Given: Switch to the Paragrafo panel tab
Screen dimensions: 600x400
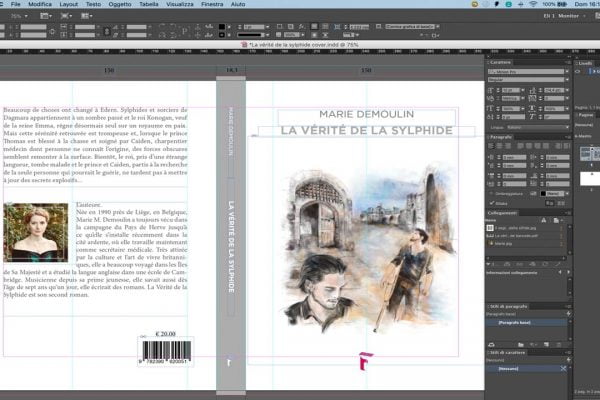Looking at the screenshot, I should point(501,137).
